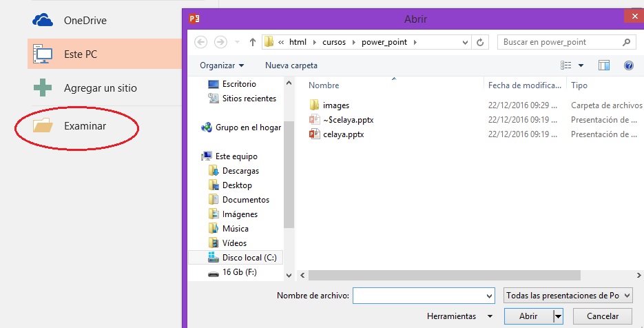This screenshot has height=328, width=644.
Task: Open the Herramientas dropdown
Action: click(x=459, y=316)
